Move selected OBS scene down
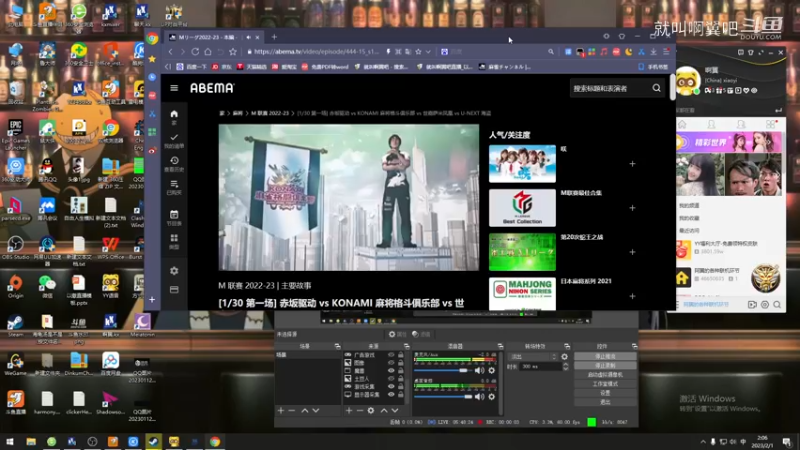This screenshot has height=450, width=800. pos(316,410)
